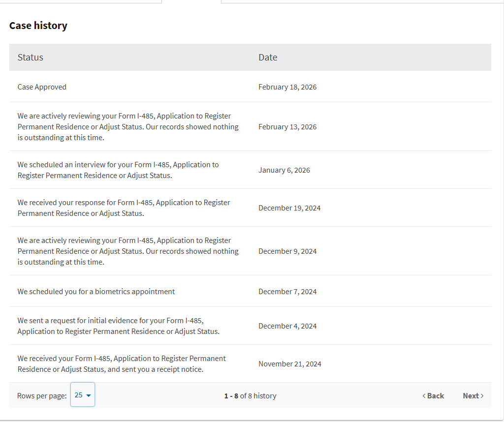Click the Status column header
The width and height of the screenshot is (504, 422).
click(x=31, y=58)
